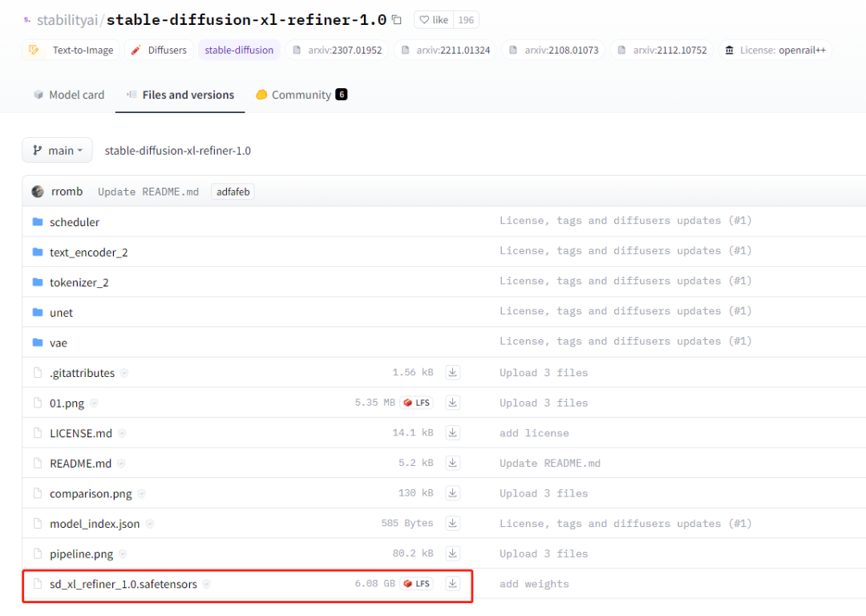Open the model_index.json file
This screenshot has width=866, height=616.
tap(95, 524)
